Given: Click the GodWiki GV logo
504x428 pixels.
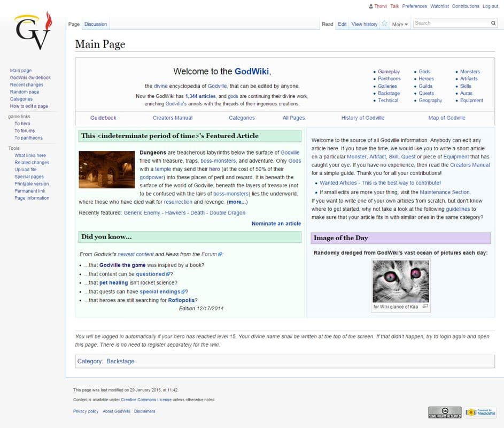Looking at the screenshot, I should pos(33,30).
